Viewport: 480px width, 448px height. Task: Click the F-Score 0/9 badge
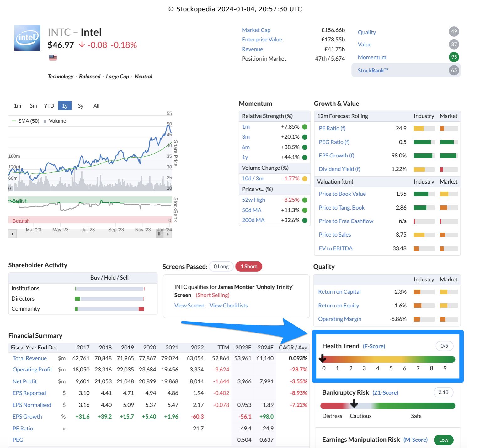pos(444,346)
